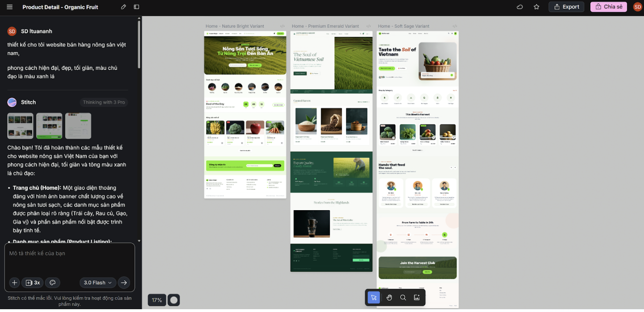Screen dimensions: 644x312
Task: Select the hand pan tool
Action: [x=389, y=298]
